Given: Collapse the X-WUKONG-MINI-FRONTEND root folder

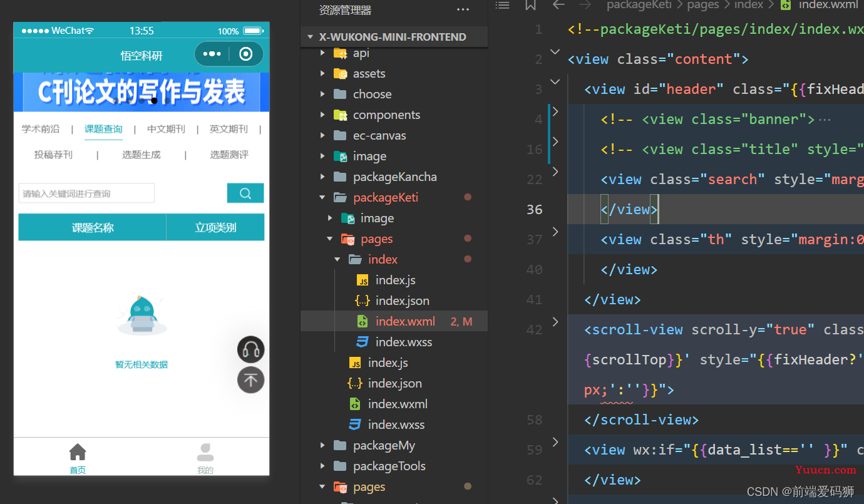Looking at the screenshot, I should coord(394,36).
